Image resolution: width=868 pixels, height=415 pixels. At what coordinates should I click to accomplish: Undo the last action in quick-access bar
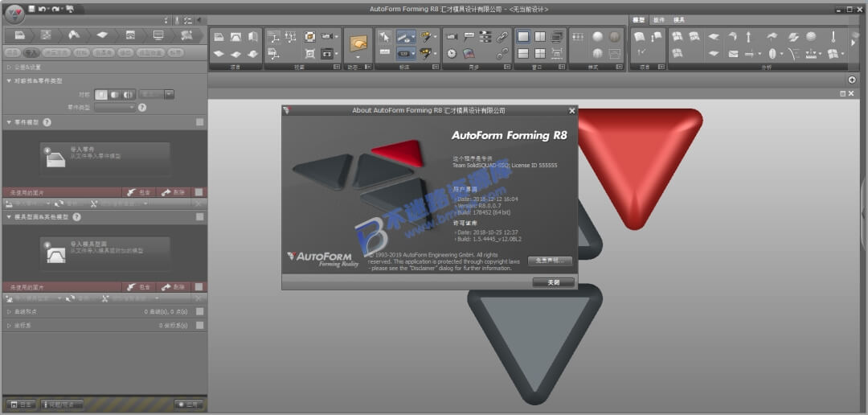(42, 9)
